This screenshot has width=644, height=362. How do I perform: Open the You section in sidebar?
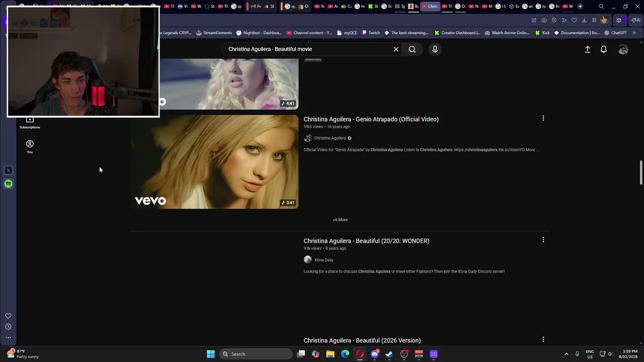pyautogui.click(x=30, y=147)
